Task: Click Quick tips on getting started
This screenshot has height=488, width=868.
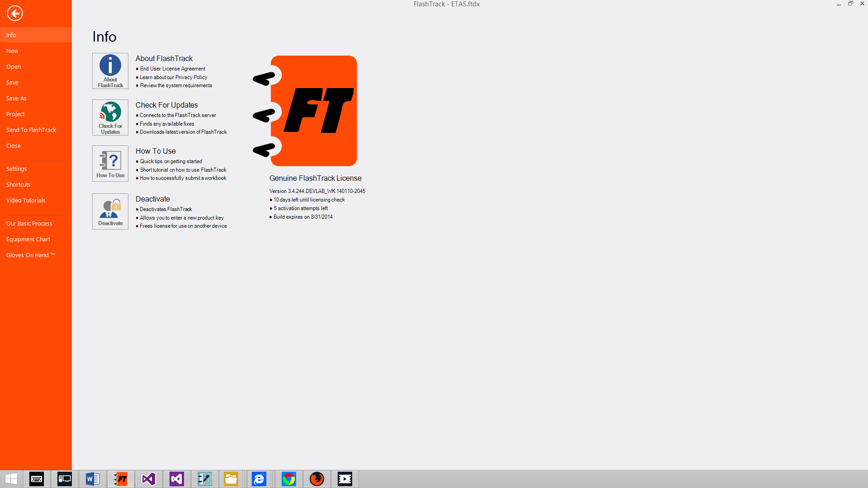Action: [171, 161]
